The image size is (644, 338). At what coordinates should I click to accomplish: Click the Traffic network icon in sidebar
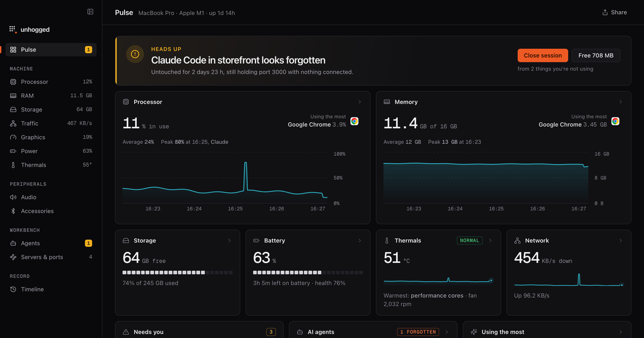pyautogui.click(x=13, y=123)
